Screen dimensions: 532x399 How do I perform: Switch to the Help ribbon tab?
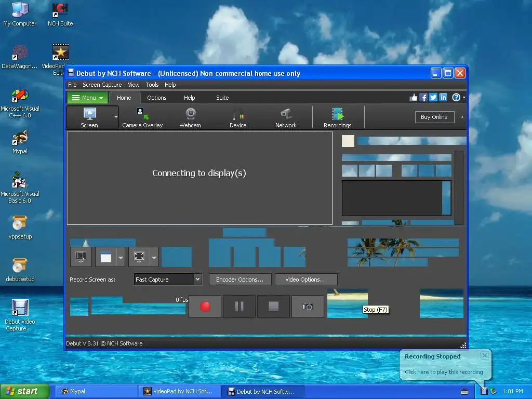click(189, 98)
